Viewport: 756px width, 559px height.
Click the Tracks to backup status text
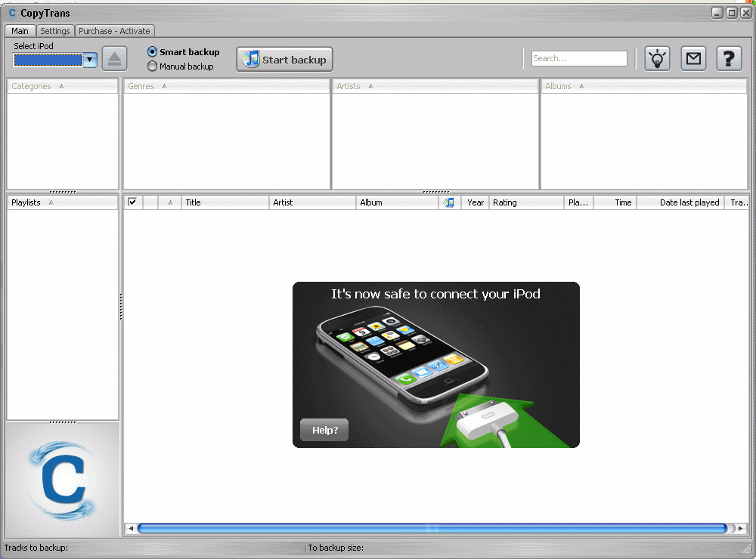pos(36,548)
